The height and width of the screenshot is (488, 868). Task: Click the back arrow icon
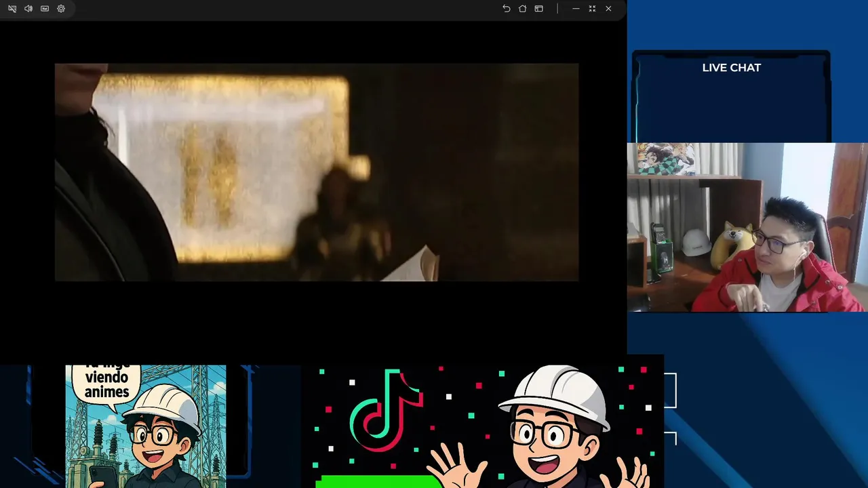[506, 9]
